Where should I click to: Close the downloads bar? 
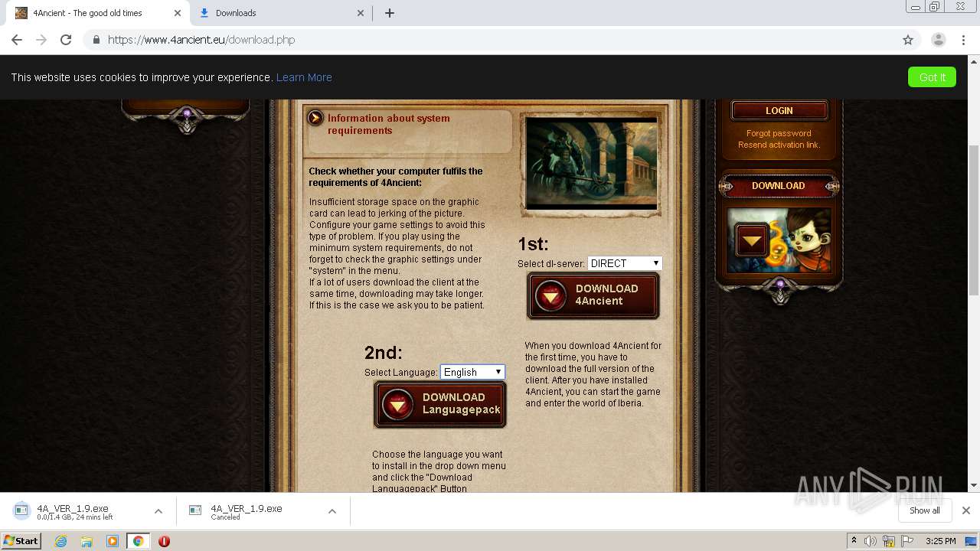(x=966, y=510)
